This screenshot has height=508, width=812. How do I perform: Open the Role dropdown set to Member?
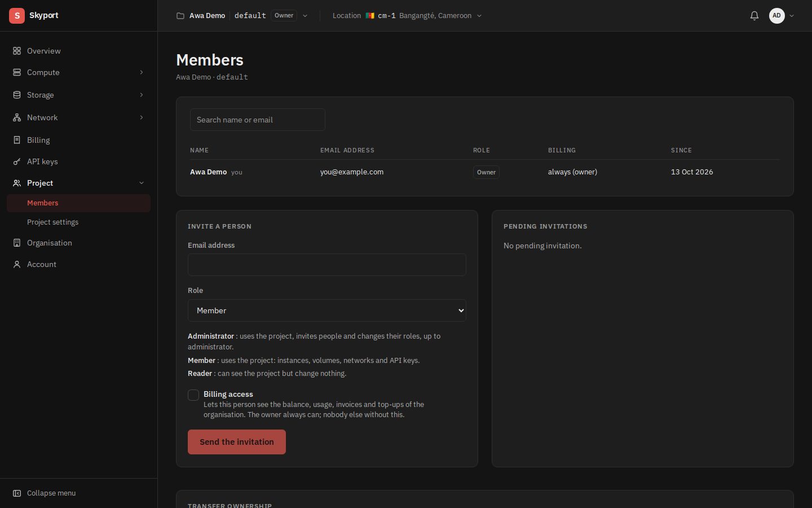coord(327,310)
